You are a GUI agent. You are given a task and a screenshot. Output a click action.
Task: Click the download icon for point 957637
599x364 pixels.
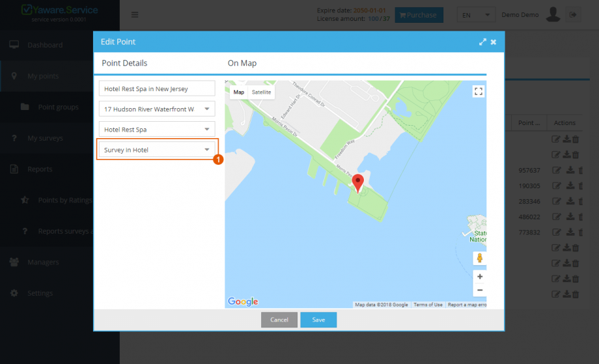pyautogui.click(x=570, y=171)
